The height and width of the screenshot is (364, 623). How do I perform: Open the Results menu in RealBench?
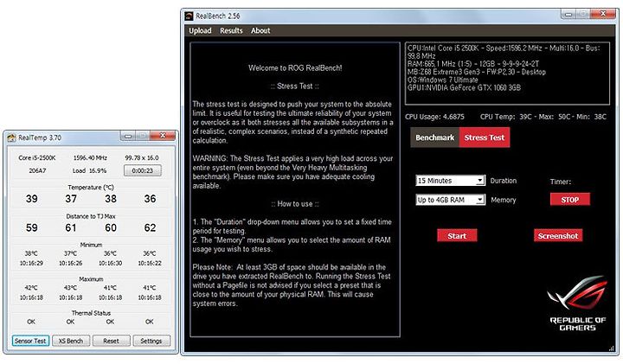pos(231,30)
